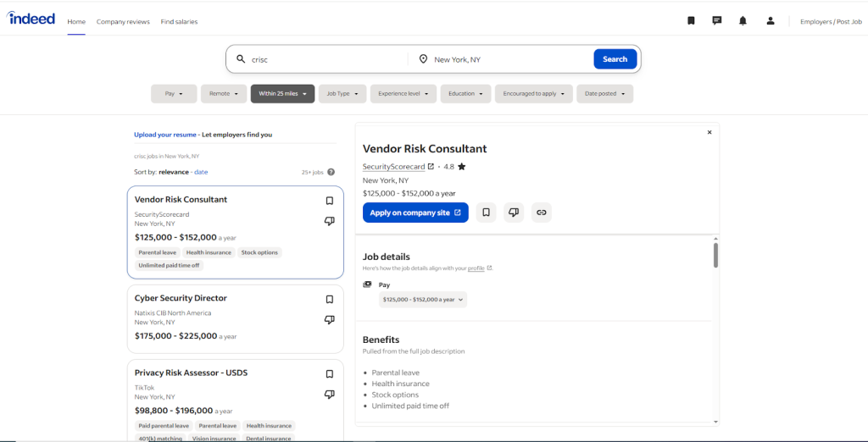The width and height of the screenshot is (868, 442).
Task: Copy job link icon in details panel
Action: click(x=542, y=213)
